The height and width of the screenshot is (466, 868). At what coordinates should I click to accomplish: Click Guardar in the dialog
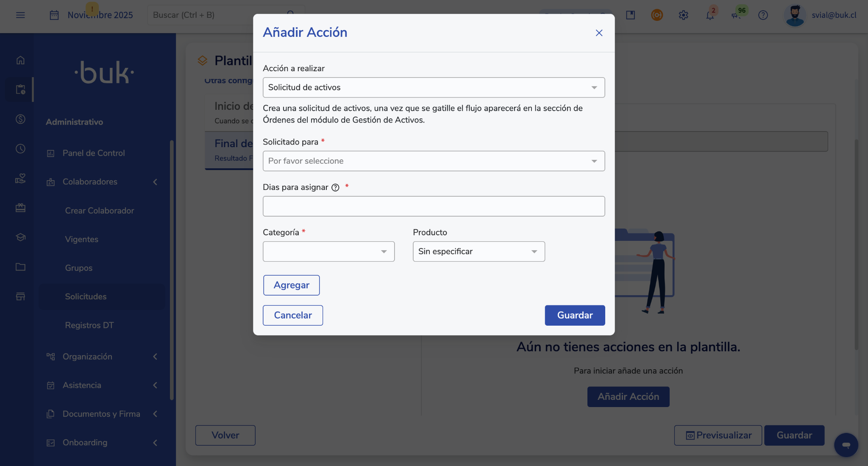pyautogui.click(x=575, y=315)
